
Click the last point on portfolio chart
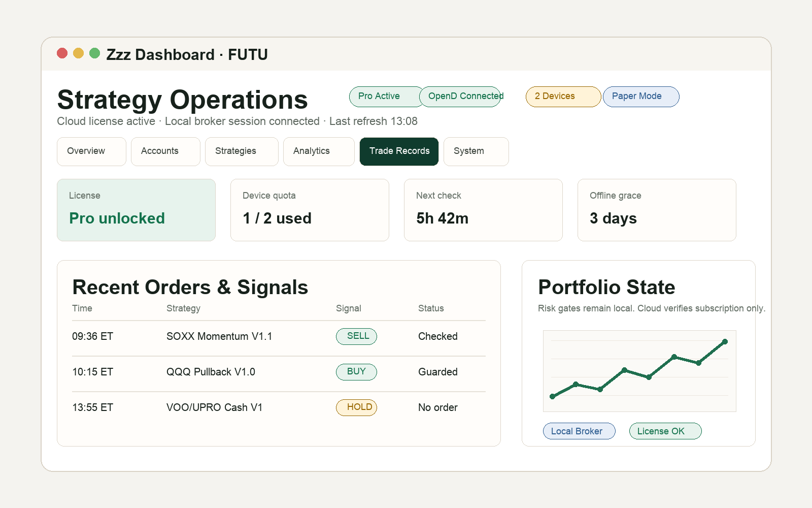click(725, 342)
